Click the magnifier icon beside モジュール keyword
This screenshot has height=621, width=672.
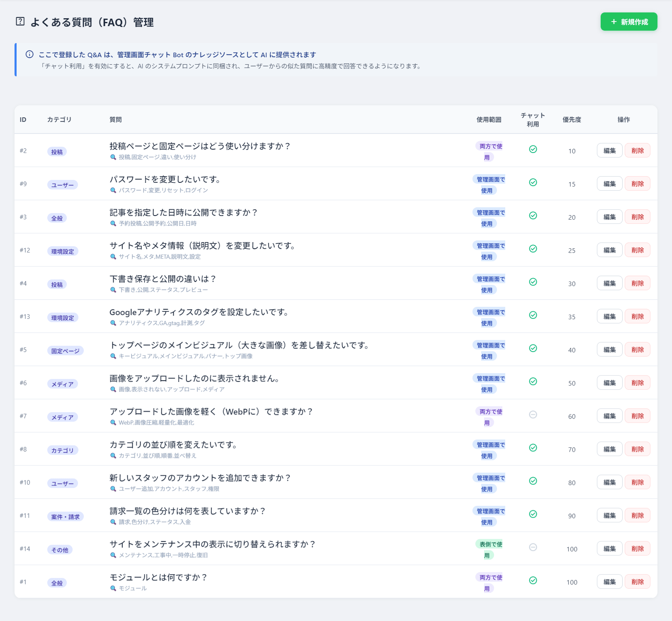point(113,588)
